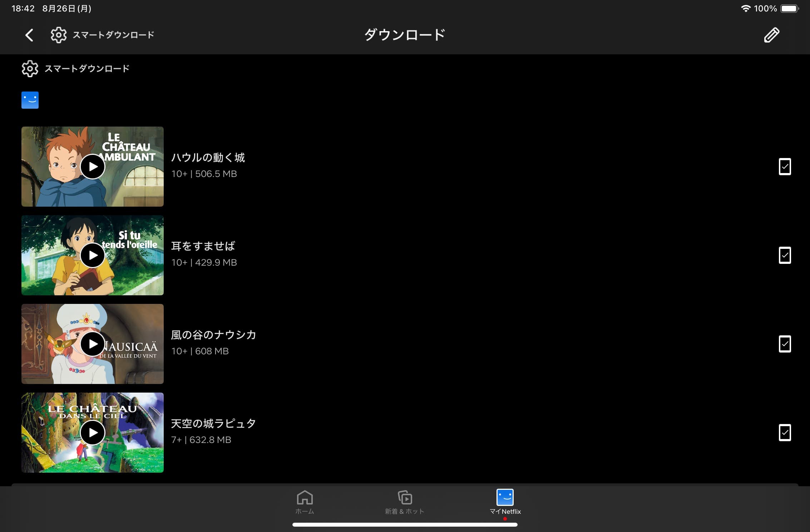Screen dimensions: 810x532
Task: Toggle checkbox for 天空の城ラピュタ
Action: [x=785, y=432]
